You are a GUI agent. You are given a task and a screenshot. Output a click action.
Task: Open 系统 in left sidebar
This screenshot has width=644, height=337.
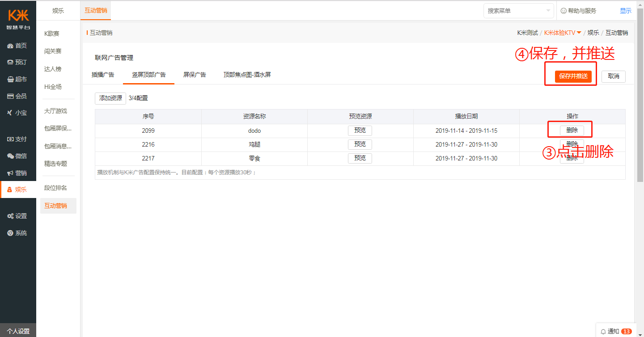pos(18,233)
